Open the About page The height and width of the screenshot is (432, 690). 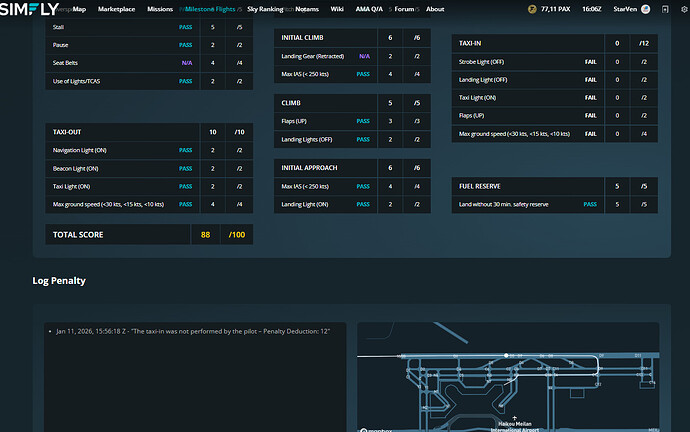(435, 9)
